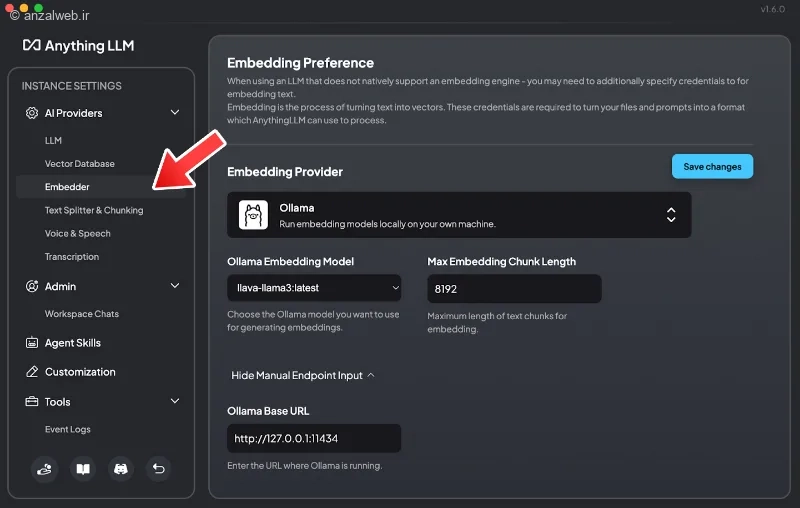Collapse the Admin section chevron

(174, 286)
